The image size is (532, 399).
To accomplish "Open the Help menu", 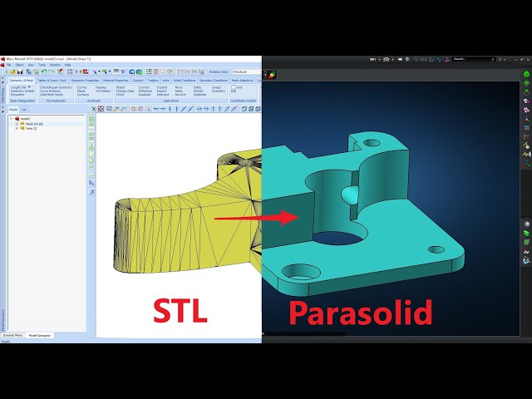I will 67,65.
